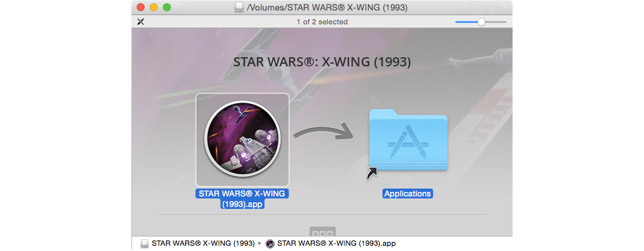Open STAR WARS X-WING (1993) volume in the path bar
644x251 pixels.
click(x=203, y=243)
